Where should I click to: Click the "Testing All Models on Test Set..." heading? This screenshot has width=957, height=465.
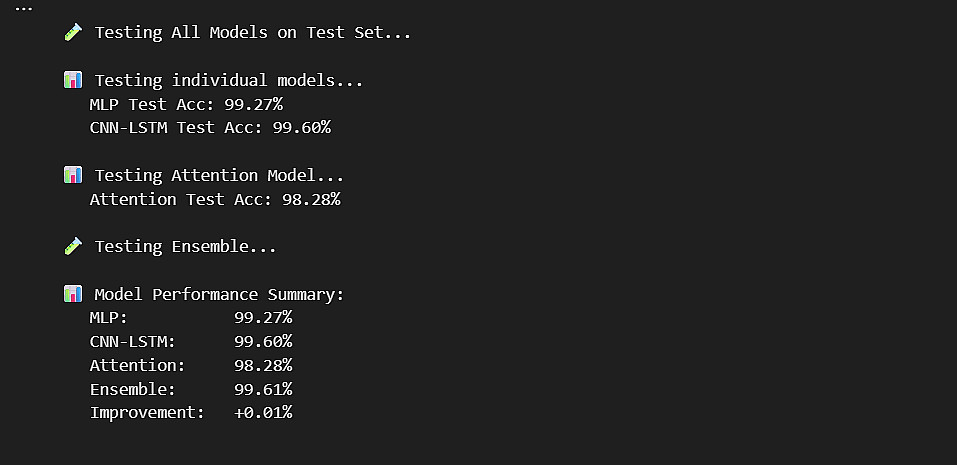coord(252,32)
